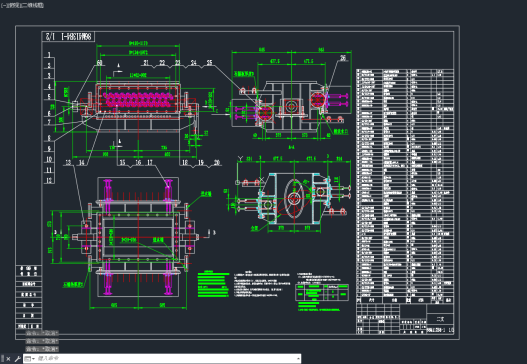Select balloon number 20 in drawing

coord(217,163)
